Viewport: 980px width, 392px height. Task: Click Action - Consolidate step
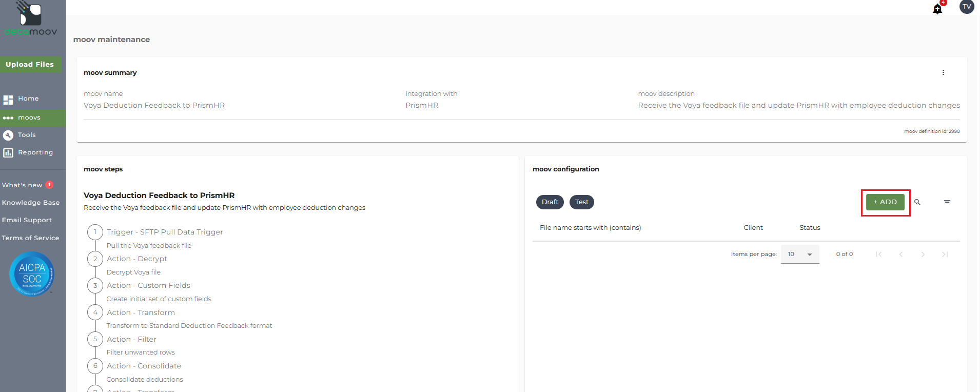pos(144,366)
